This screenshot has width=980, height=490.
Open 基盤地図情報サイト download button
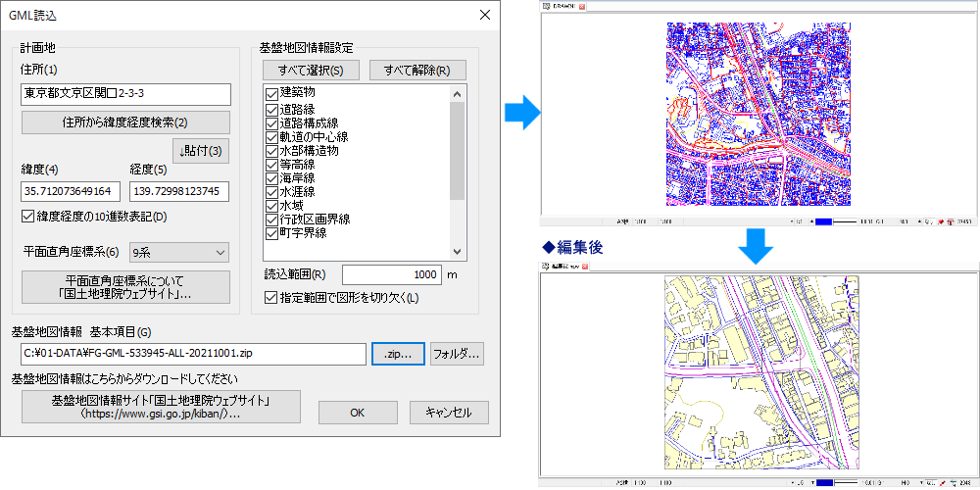pyautogui.click(x=162, y=407)
